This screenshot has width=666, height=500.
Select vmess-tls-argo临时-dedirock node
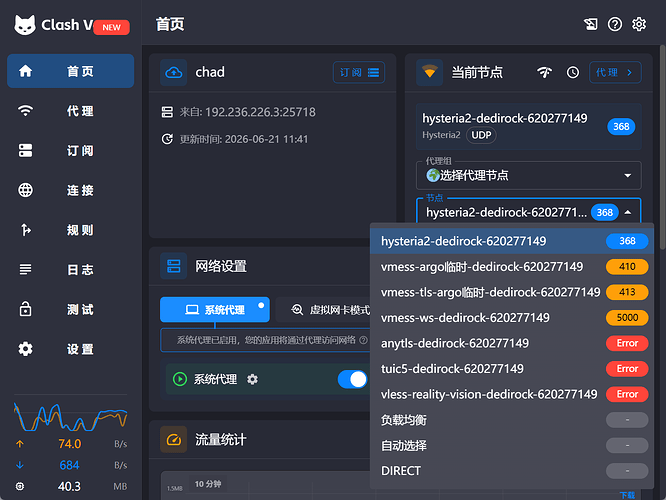point(511,292)
